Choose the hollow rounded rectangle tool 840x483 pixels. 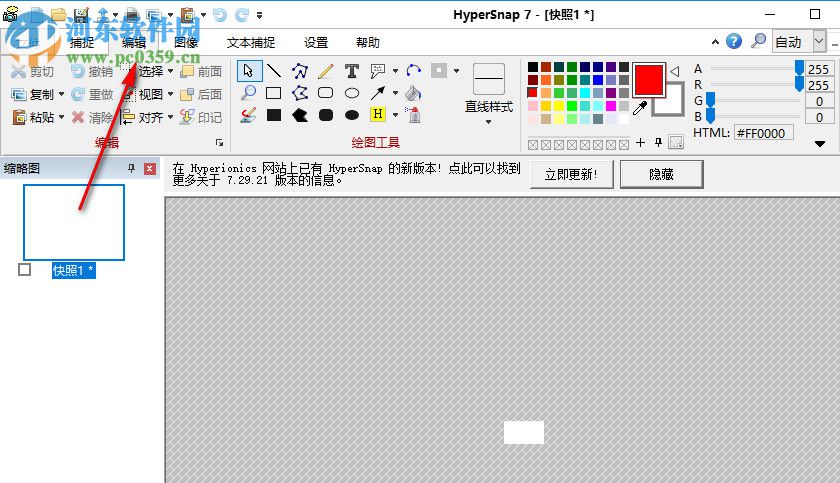[326, 93]
